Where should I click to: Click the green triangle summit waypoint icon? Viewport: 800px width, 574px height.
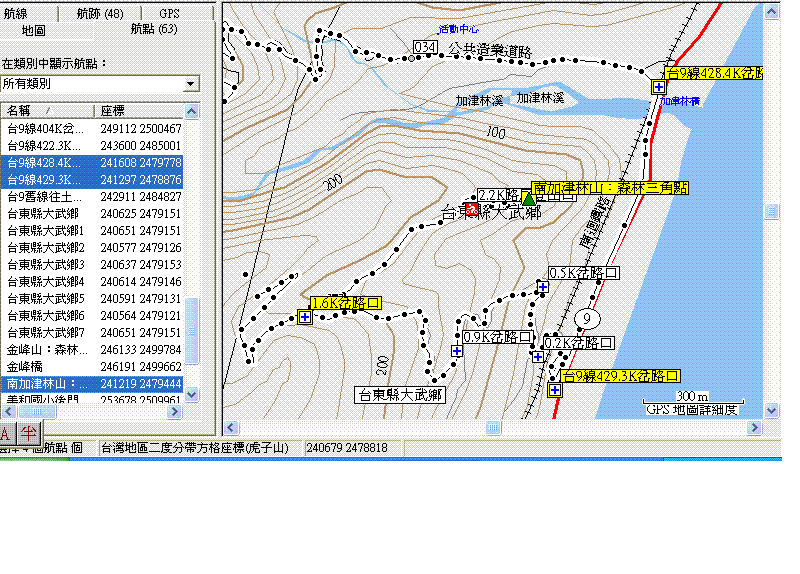coord(528,198)
